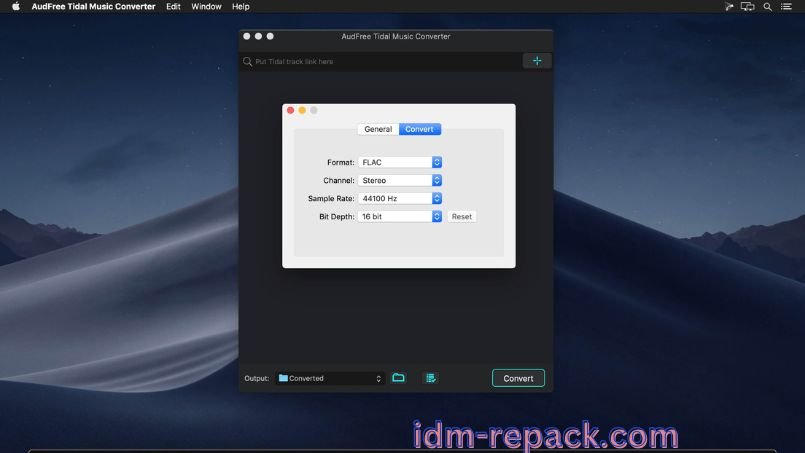Screen dimensions: 805x453
Task: Open the Format dropdown showing FLAC
Action: [400, 162]
